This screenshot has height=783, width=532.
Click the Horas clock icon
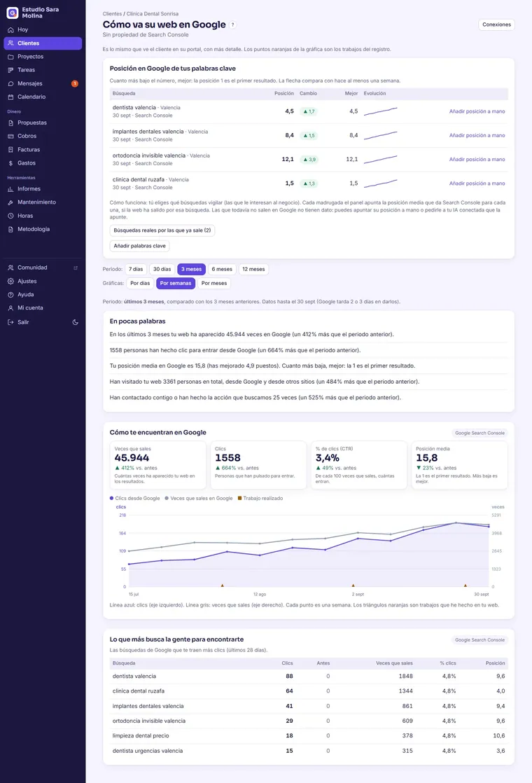10,216
